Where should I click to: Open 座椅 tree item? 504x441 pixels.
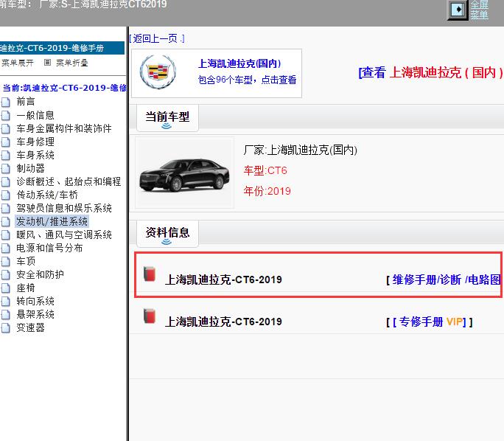(25, 288)
